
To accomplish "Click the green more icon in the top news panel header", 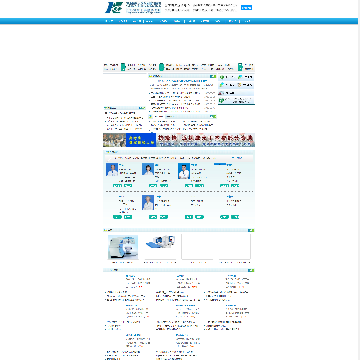I will coord(213,76).
